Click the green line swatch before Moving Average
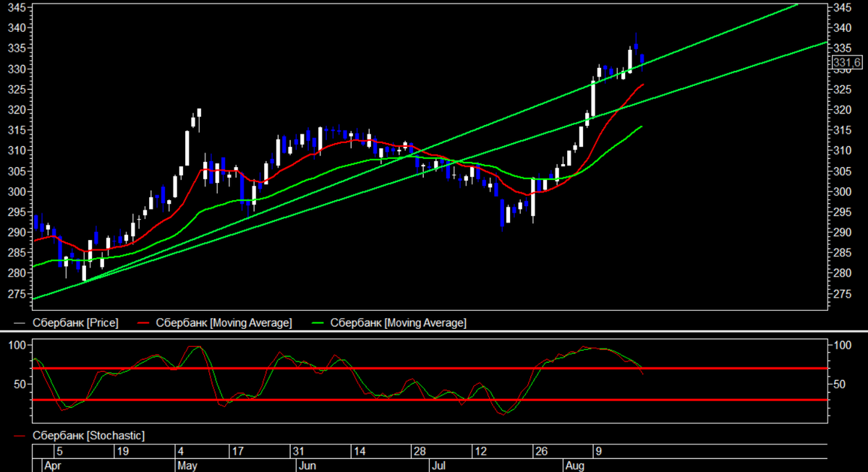The height and width of the screenshot is (472, 868). [319, 323]
